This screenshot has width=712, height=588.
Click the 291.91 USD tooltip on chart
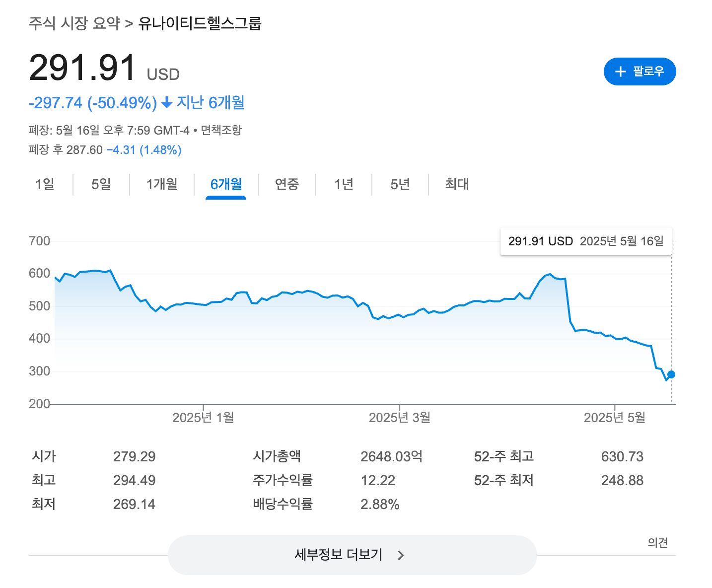(x=586, y=241)
